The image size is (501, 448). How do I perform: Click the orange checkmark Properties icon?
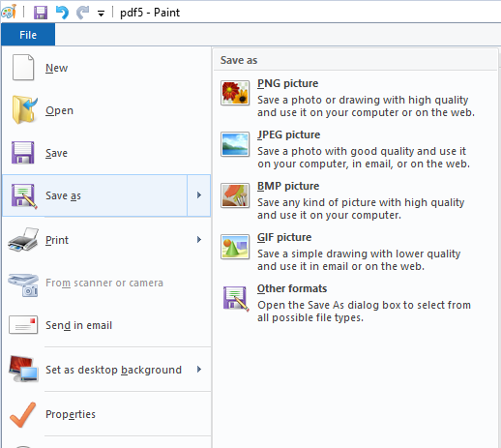[23, 414]
